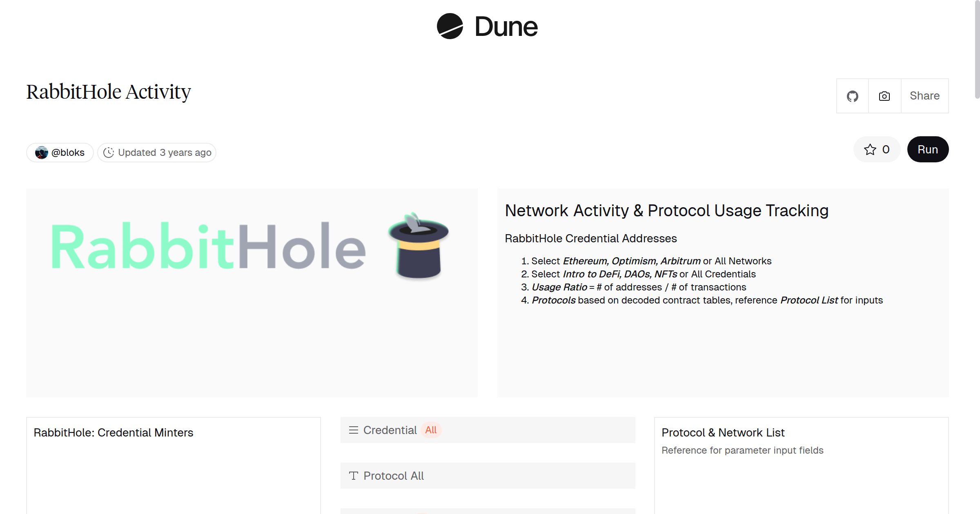The image size is (980, 514).
Task: Click the @bloks avatar image
Action: (41, 153)
